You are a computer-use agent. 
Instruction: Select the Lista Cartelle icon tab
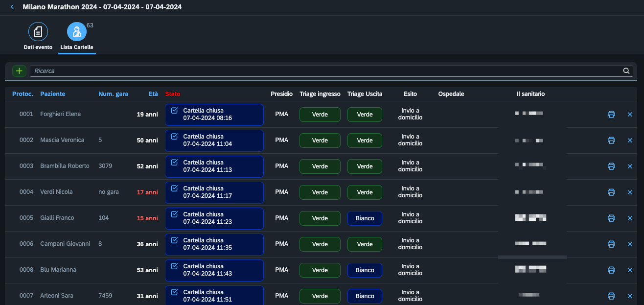pos(77,32)
